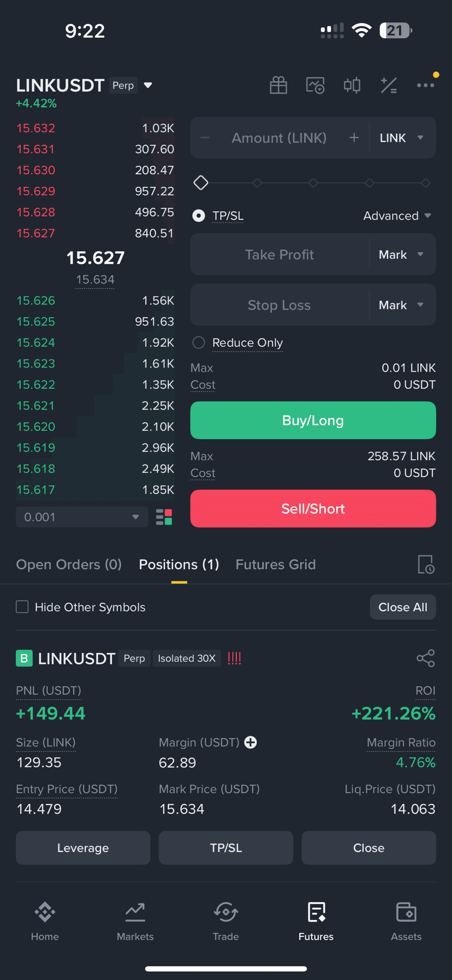Switch to the Open Orders tab
Screen dimensions: 452x980
coord(69,565)
